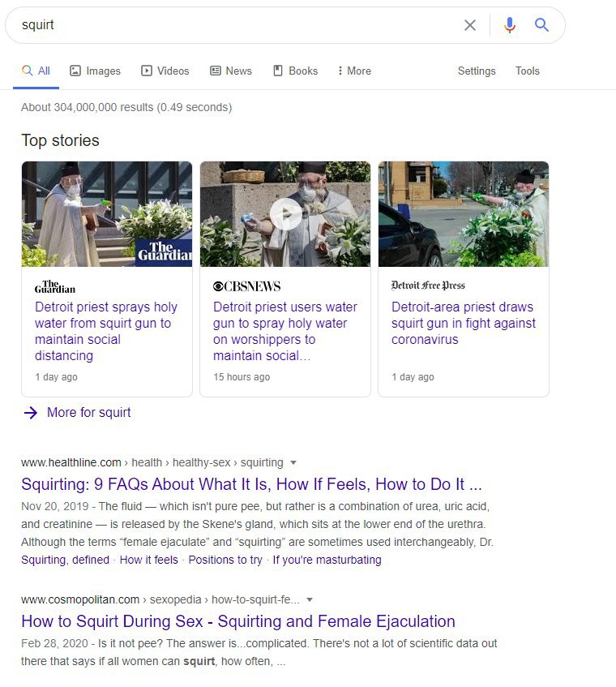Screen dimensions: 616x687
Task: Start voice search with the microphone icon
Action: [x=509, y=25]
